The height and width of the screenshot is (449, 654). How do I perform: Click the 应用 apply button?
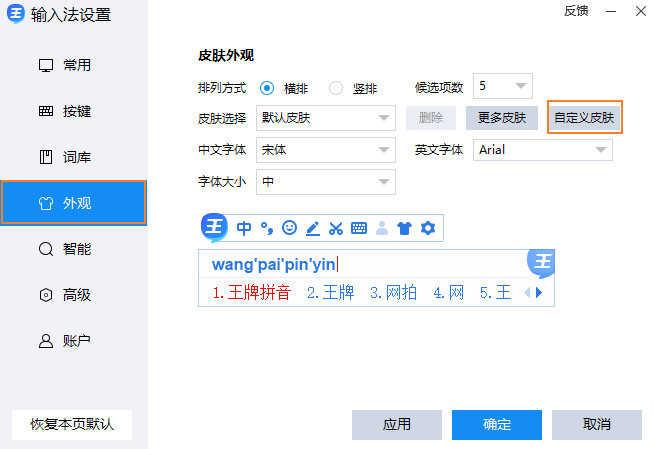pyautogui.click(x=397, y=424)
